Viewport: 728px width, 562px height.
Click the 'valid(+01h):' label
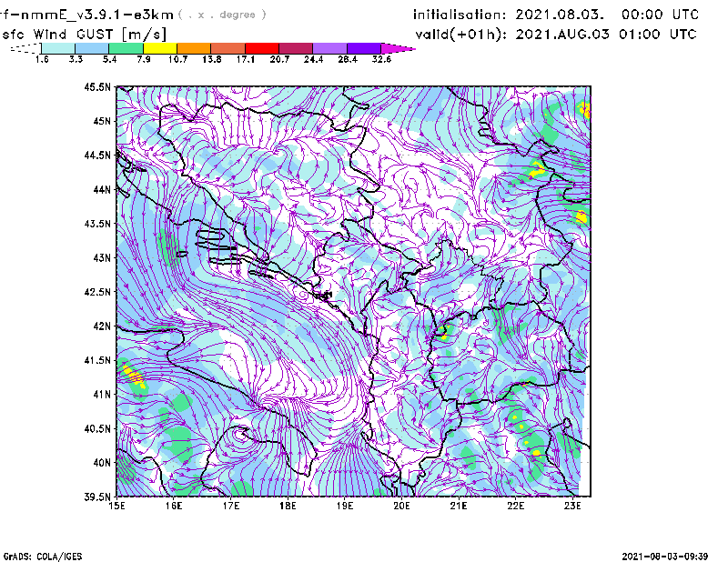point(461,35)
